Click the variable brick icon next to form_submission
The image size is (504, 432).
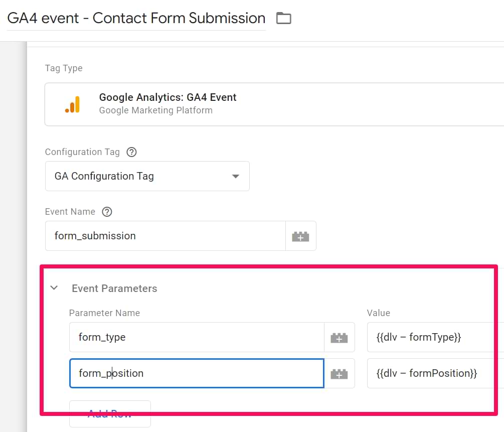[x=301, y=235]
